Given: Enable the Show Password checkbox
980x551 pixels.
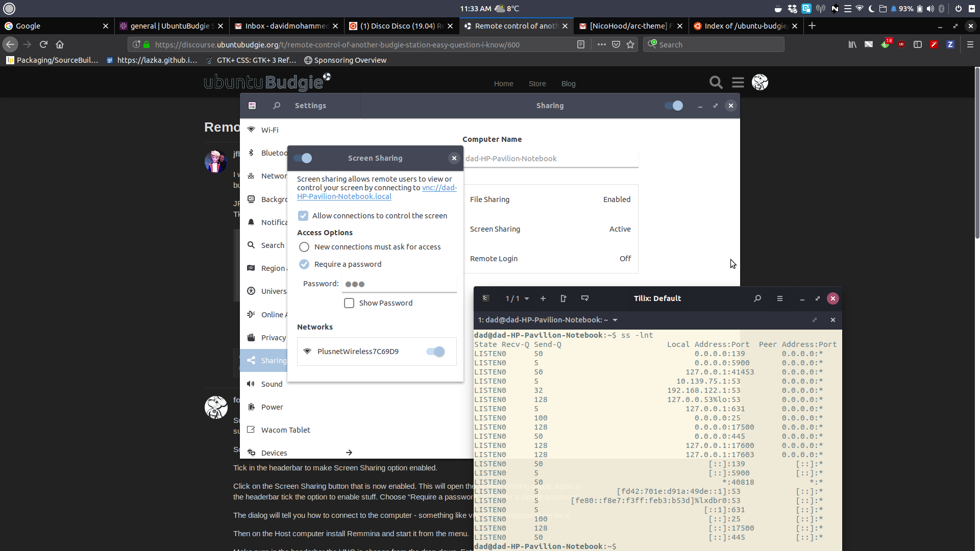Looking at the screenshot, I should coord(349,303).
